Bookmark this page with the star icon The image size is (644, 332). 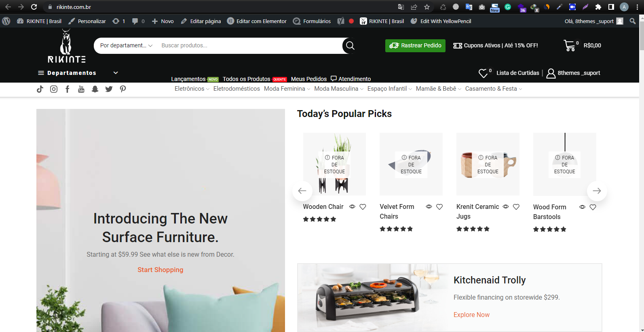(x=427, y=7)
